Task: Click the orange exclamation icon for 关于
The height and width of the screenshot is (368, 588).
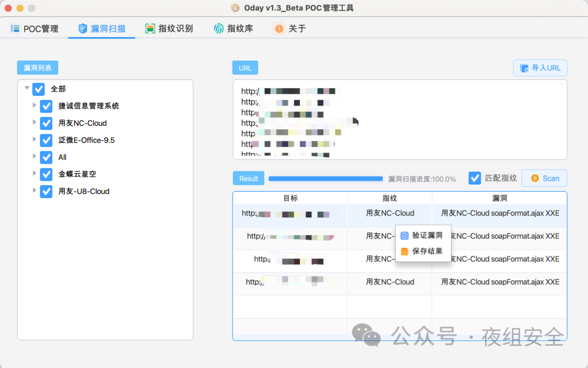Action: (279, 28)
